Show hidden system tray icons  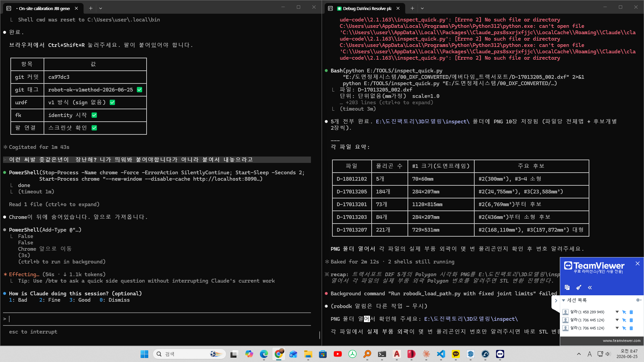click(579, 354)
